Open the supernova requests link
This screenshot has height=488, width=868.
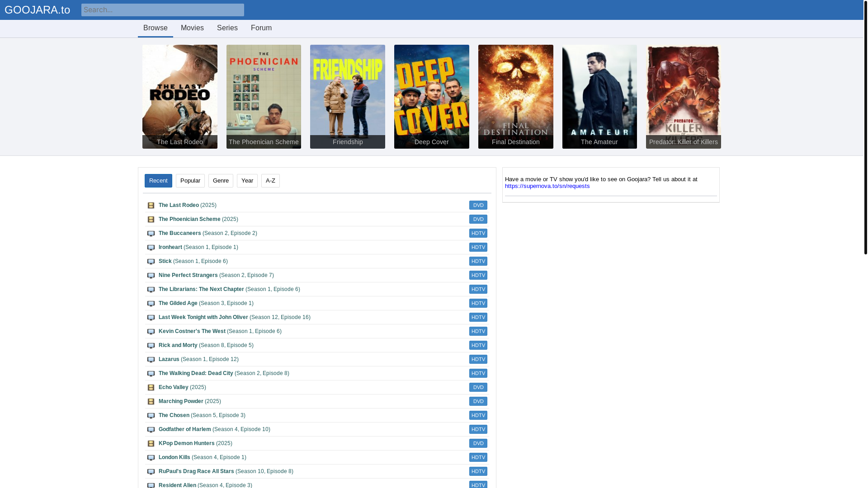tap(547, 186)
